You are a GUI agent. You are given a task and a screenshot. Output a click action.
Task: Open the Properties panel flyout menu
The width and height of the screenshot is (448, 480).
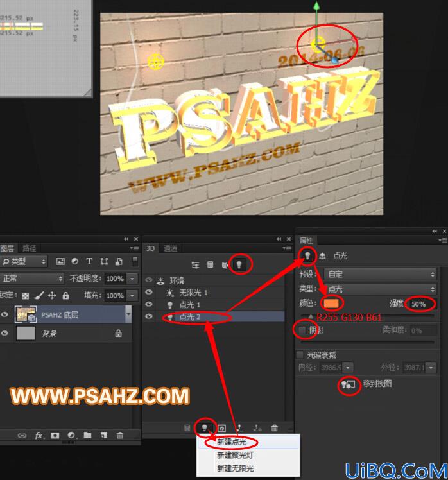[443, 240]
